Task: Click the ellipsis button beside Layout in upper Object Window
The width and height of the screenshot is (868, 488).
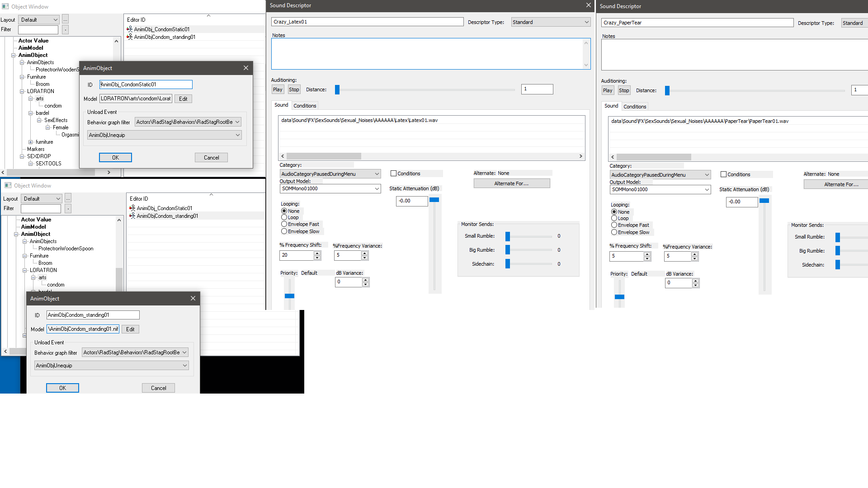Action: click(66, 19)
